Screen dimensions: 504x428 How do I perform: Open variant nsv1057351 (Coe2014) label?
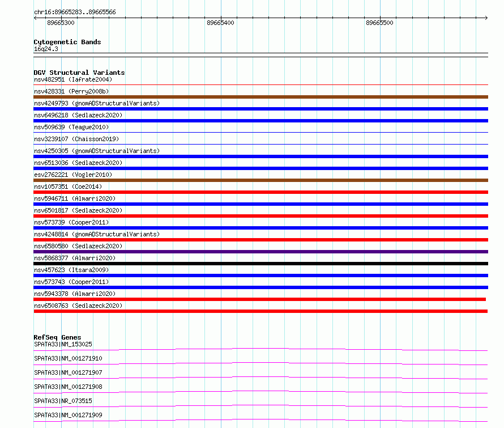point(68,187)
